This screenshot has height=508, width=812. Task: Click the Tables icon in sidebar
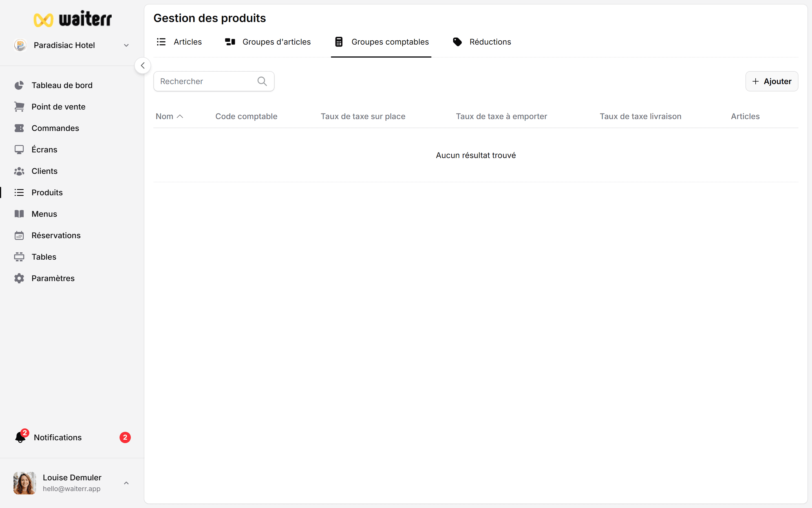click(x=19, y=257)
